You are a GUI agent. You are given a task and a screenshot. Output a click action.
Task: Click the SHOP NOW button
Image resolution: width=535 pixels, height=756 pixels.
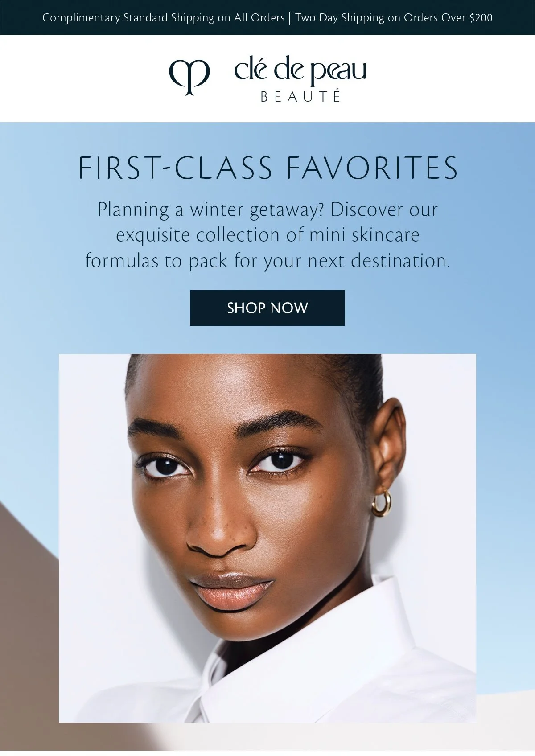click(x=267, y=308)
